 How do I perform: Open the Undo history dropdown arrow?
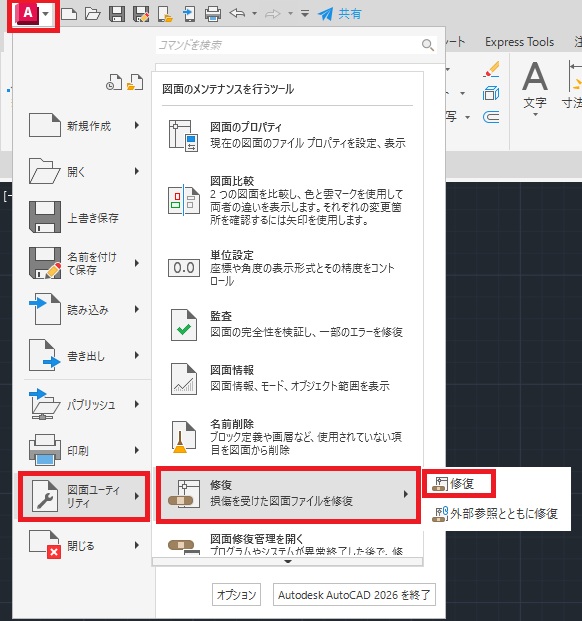click(x=255, y=14)
